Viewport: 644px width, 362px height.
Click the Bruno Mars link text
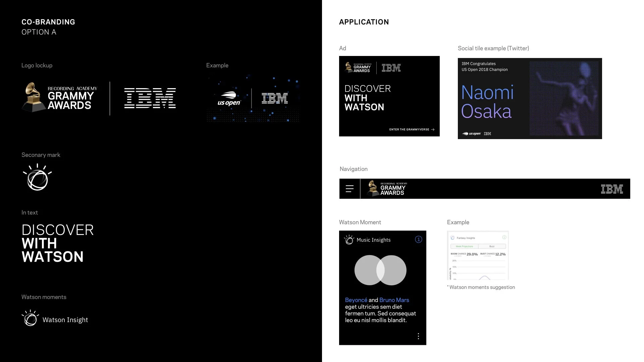click(394, 300)
